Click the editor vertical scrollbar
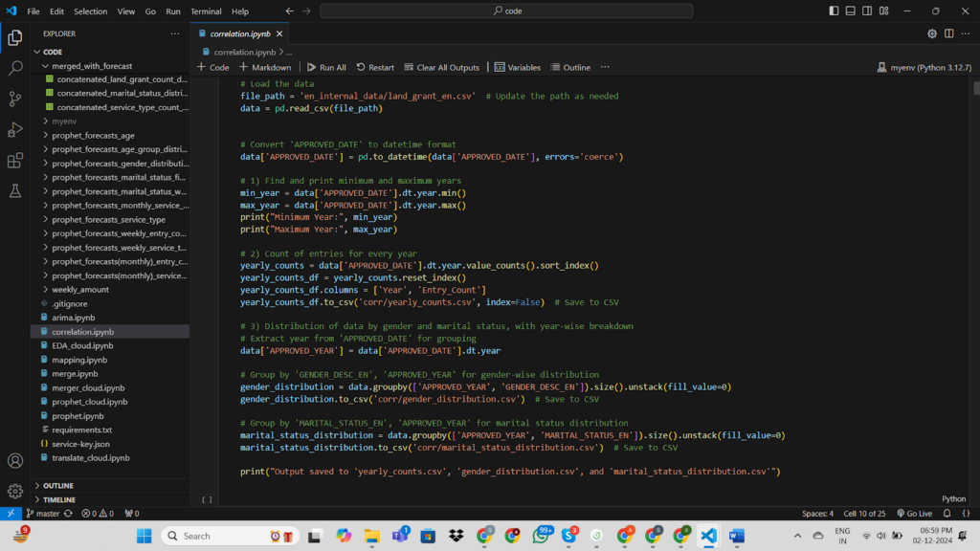 pyautogui.click(x=975, y=88)
